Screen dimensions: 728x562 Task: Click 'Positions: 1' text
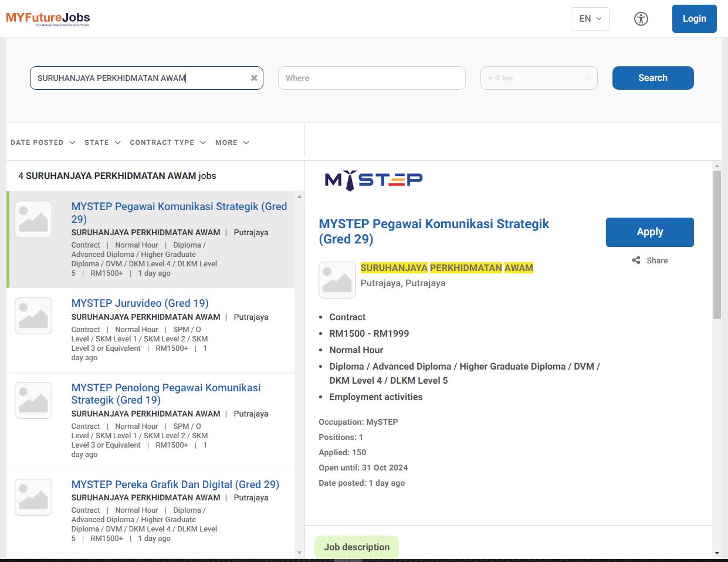(341, 438)
